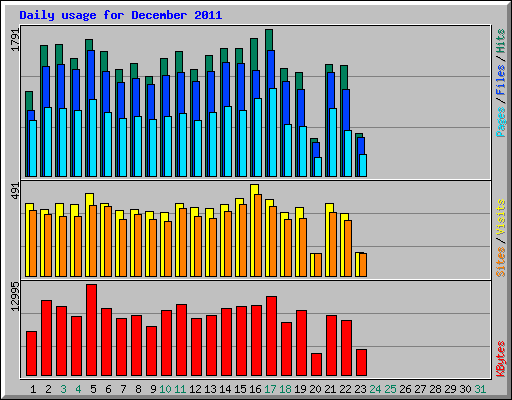Click day 19 on the x-axis
Screen dimensions: 512x400
[300, 389]
